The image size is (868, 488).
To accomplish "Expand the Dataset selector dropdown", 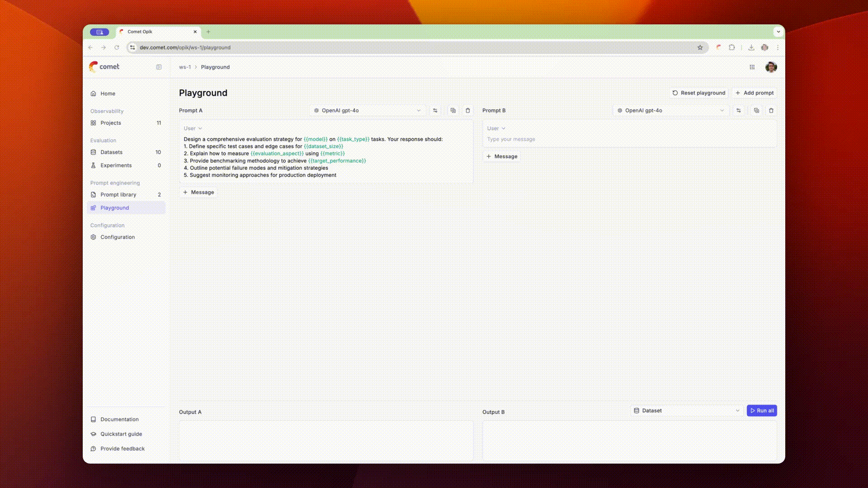I will (686, 411).
